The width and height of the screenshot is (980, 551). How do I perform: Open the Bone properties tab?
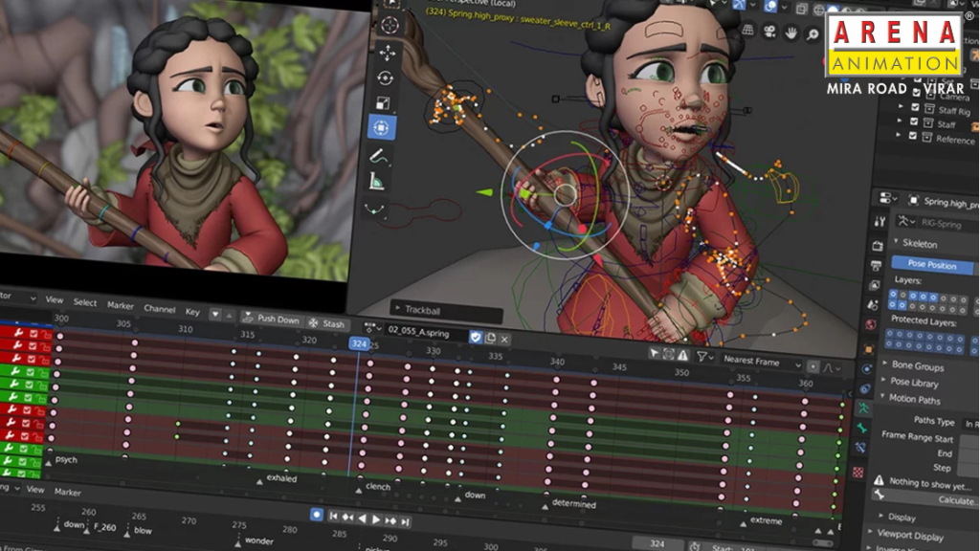(x=862, y=428)
